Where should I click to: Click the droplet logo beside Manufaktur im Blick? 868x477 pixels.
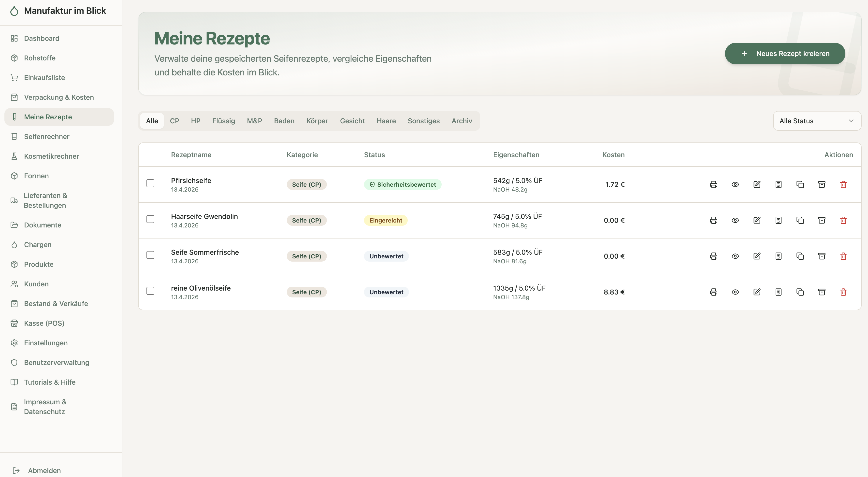click(14, 11)
